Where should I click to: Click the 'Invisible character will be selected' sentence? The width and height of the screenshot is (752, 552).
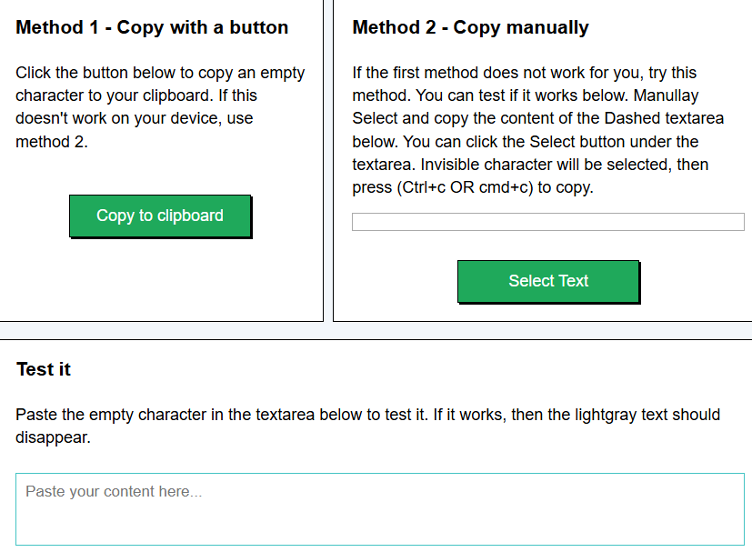pos(546,164)
